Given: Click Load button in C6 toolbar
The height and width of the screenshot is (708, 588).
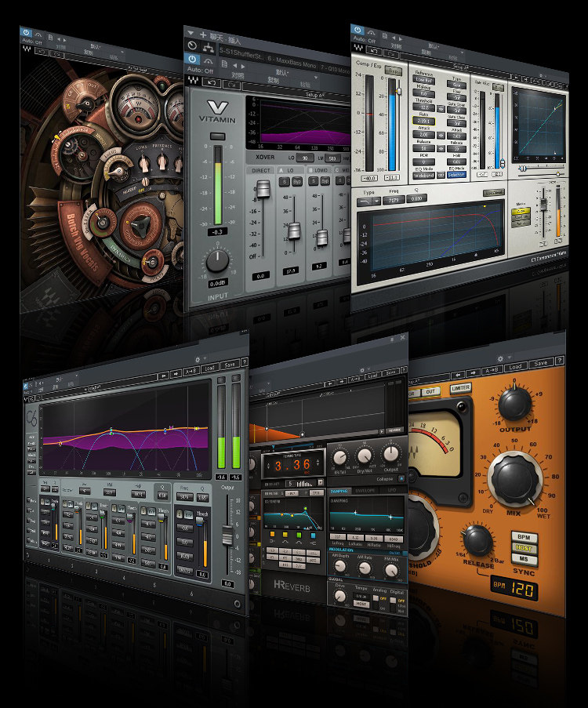Looking at the screenshot, I should [209, 368].
